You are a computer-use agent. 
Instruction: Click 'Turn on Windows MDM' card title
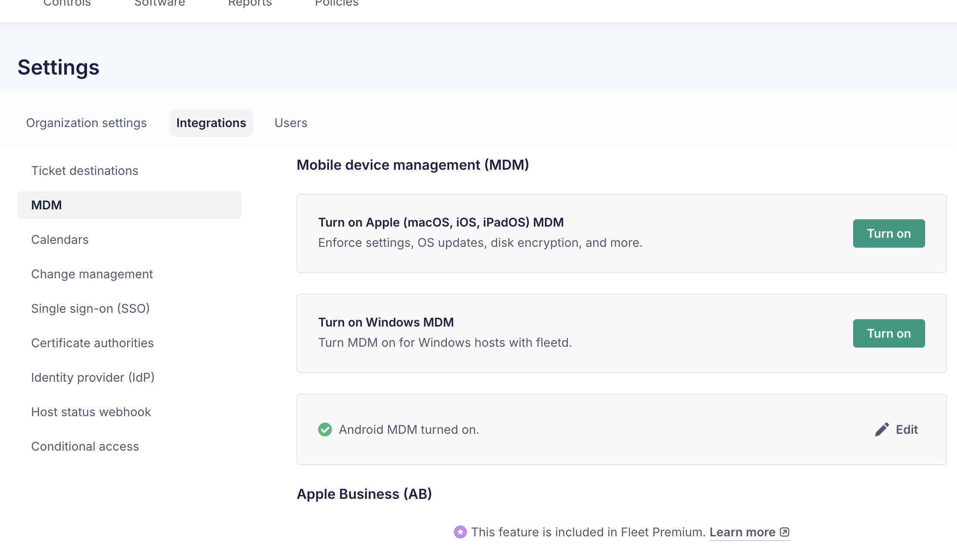(386, 322)
